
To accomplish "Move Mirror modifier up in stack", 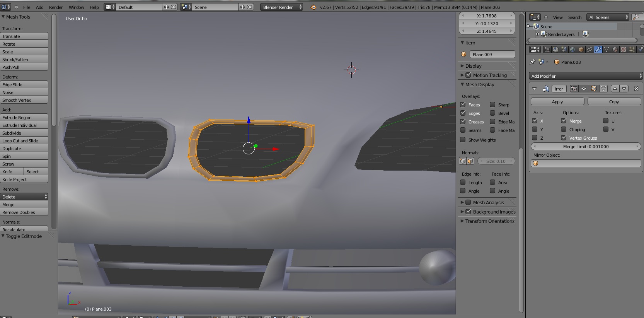I will (x=615, y=89).
